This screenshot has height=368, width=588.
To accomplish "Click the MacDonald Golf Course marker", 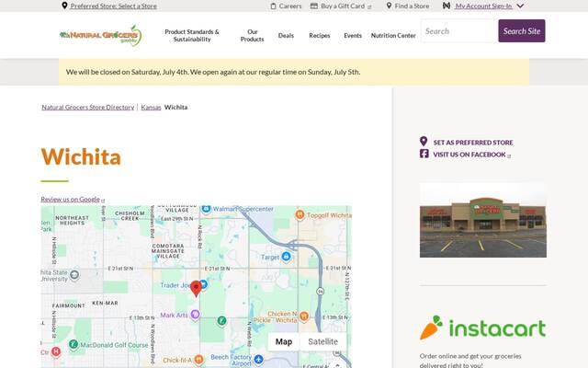I will pos(73,344).
